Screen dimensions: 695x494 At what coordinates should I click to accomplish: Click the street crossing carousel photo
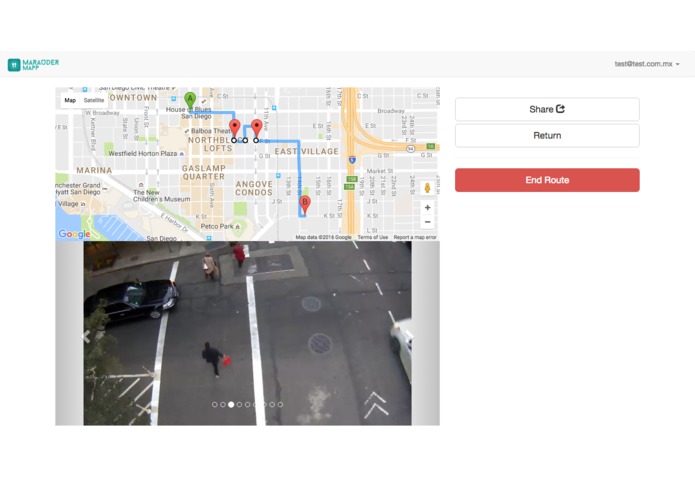(x=247, y=333)
